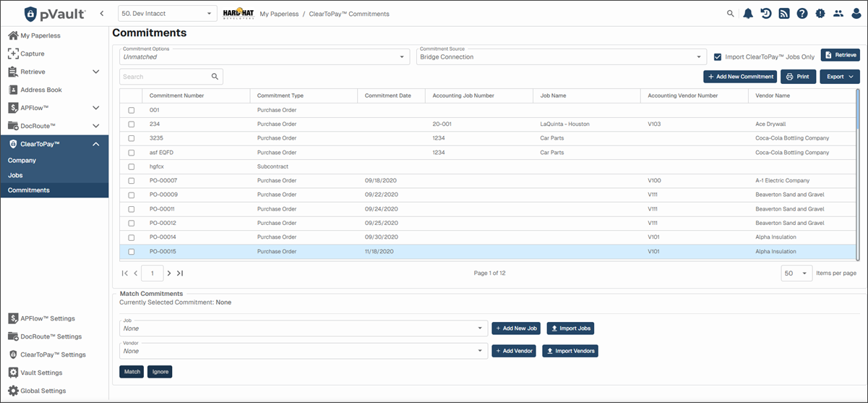The image size is (868, 403).
Task: Click the Hard Hat company logo
Action: 238,14
